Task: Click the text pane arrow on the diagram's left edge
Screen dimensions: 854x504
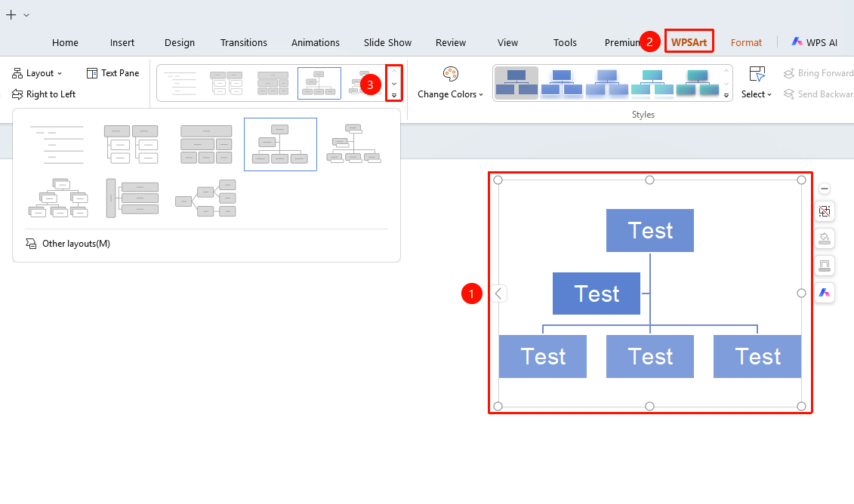Action: (x=498, y=293)
